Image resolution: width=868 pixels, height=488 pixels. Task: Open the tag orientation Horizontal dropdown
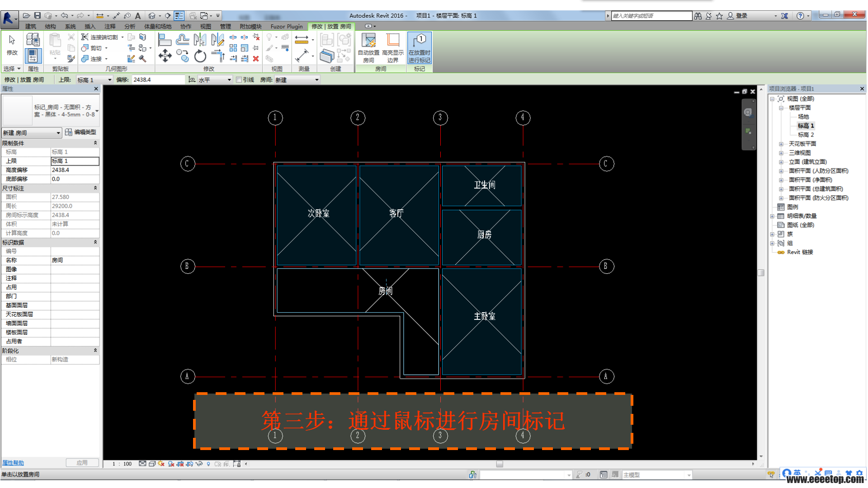(215, 80)
